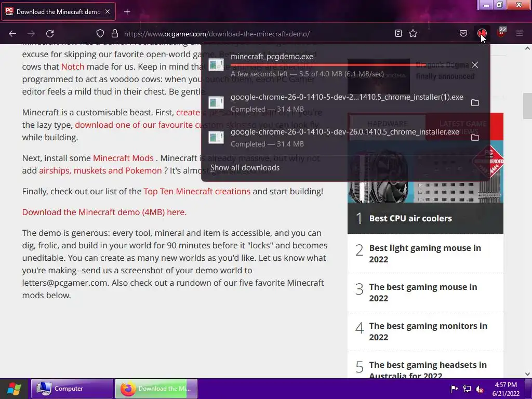Viewport: 532px width, 399px height.
Task: Open the Firefox hamburger menu
Action: [520, 34]
